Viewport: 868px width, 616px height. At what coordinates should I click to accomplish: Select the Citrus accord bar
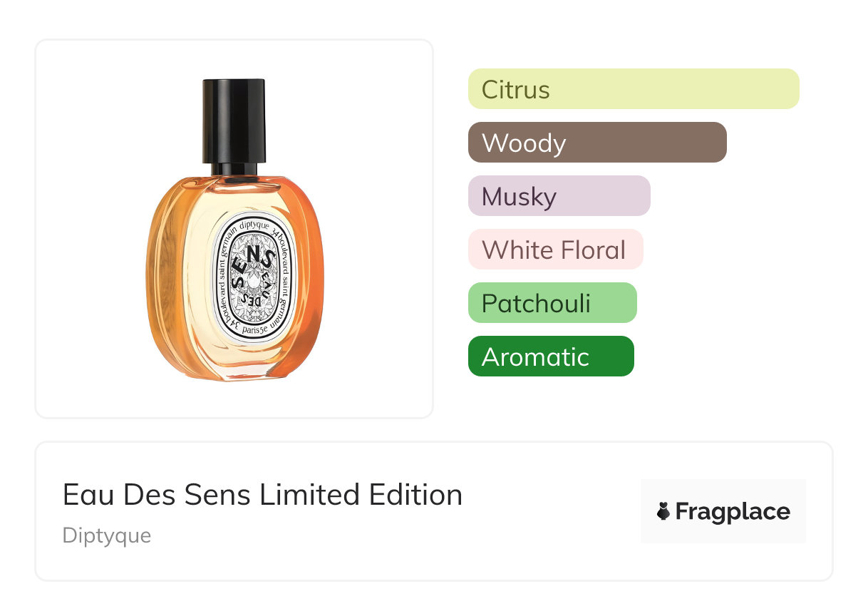point(633,89)
